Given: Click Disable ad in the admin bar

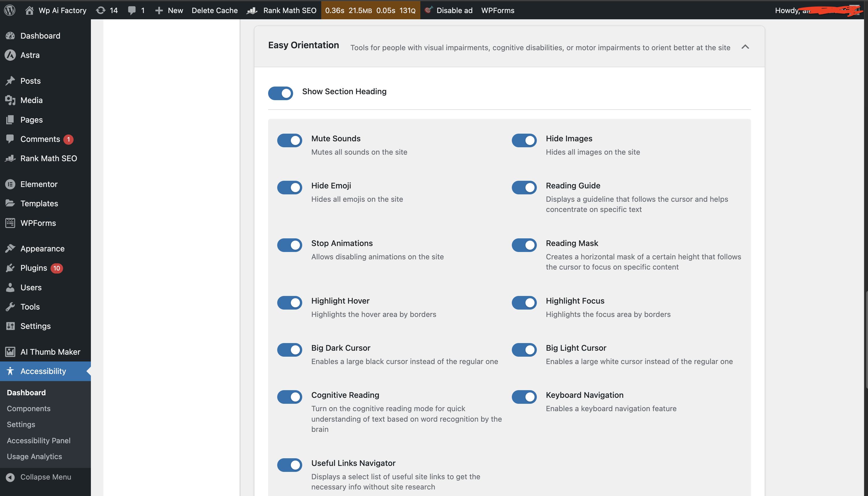Looking at the screenshot, I should click(454, 10).
